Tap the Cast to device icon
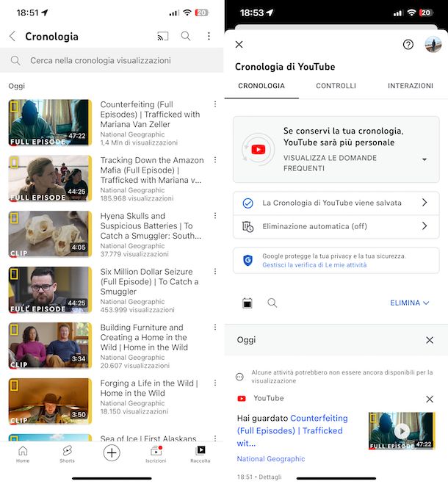This screenshot has height=484, width=448. (163, 37)
